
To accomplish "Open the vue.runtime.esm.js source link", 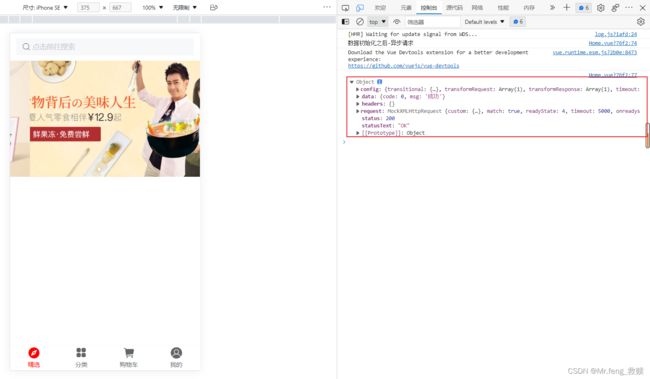I will (594, 53).
